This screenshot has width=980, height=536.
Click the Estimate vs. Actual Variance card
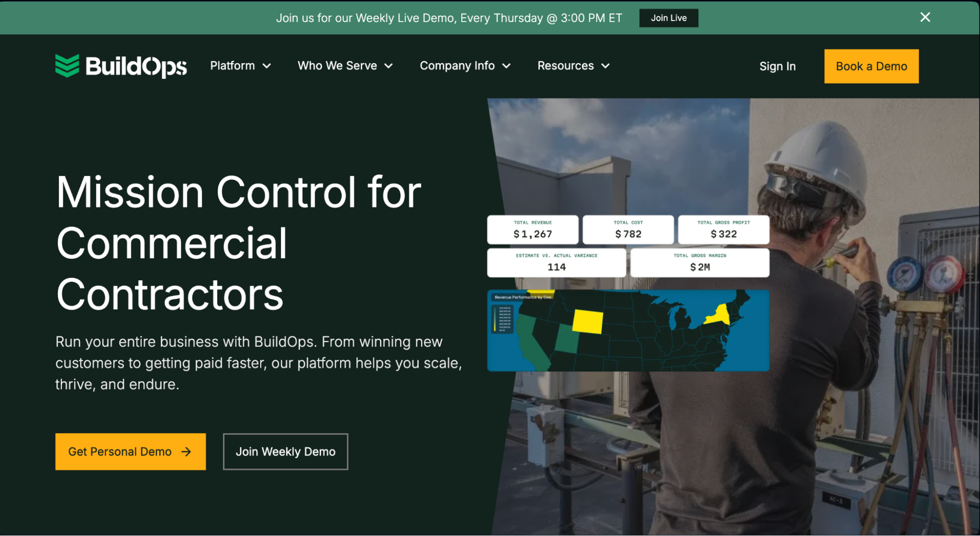556,263
